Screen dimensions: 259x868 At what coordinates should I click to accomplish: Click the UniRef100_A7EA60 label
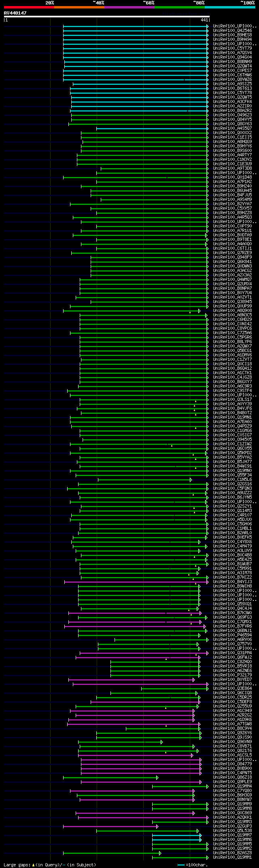232,421
